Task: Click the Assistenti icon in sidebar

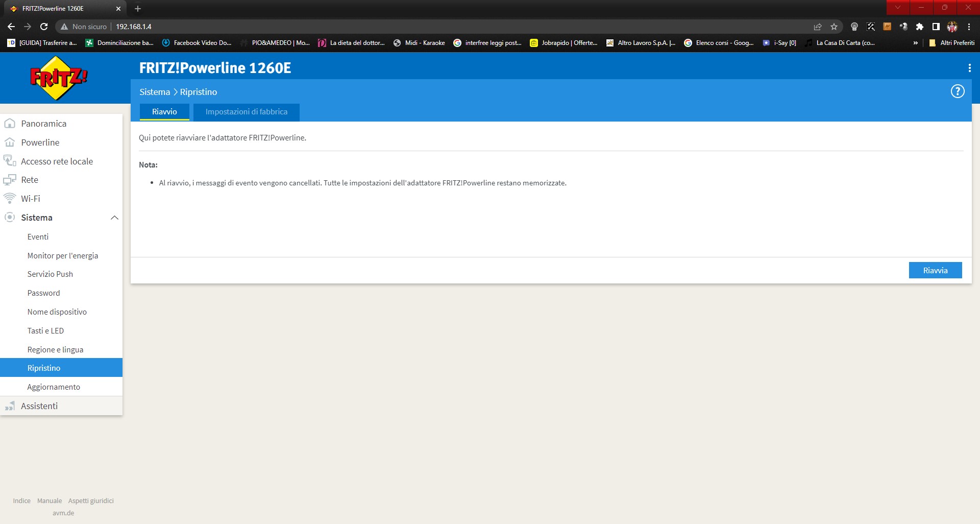Action: pos(10,406)
